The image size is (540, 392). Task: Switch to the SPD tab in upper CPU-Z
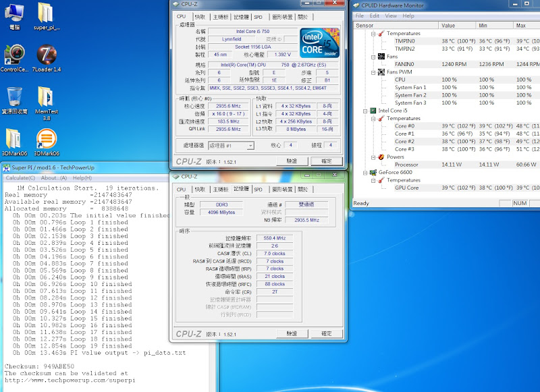pos(259,17)
